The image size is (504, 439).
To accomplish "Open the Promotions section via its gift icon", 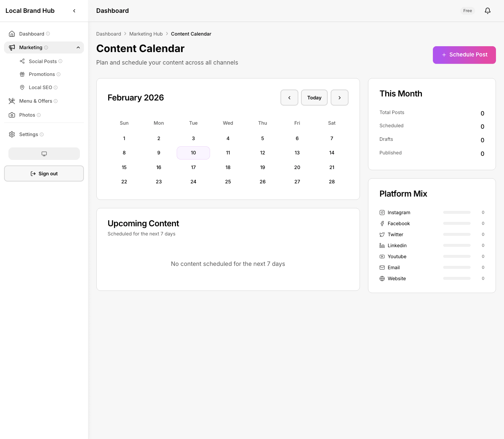I will coord(22,74).
